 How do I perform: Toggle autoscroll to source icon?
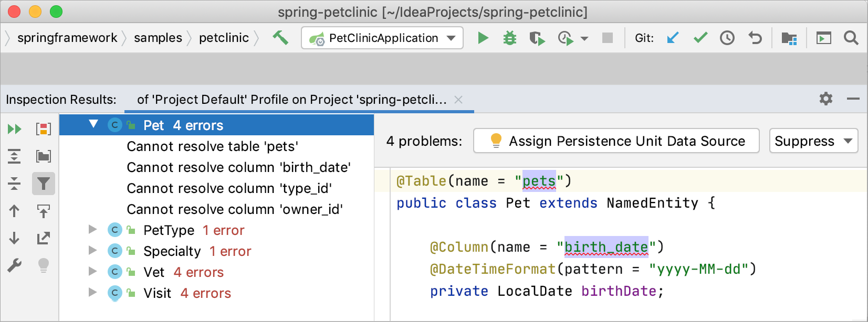point(43,211)
